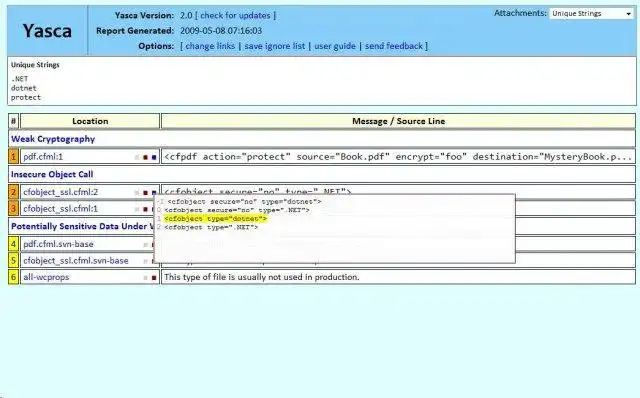Click the orange severity cell numbered 2
This screenshot has width=640, height=398.
click(13, 192)
